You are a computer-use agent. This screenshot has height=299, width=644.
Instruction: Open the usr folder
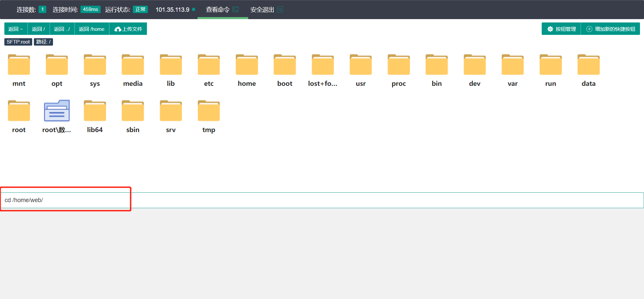pos(361,65)
